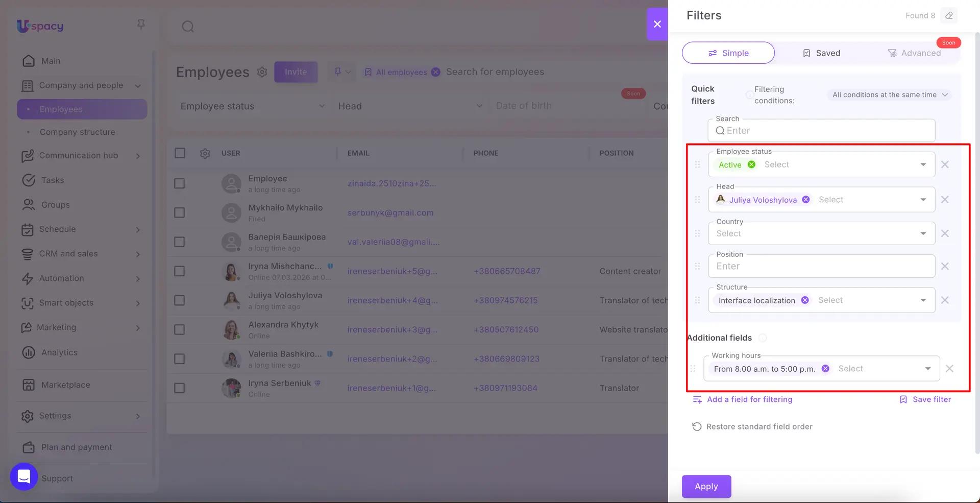This screenshot has width=980, height=503.
Task: Delete the Working hours filter field
Action: (x=949, y=369)
